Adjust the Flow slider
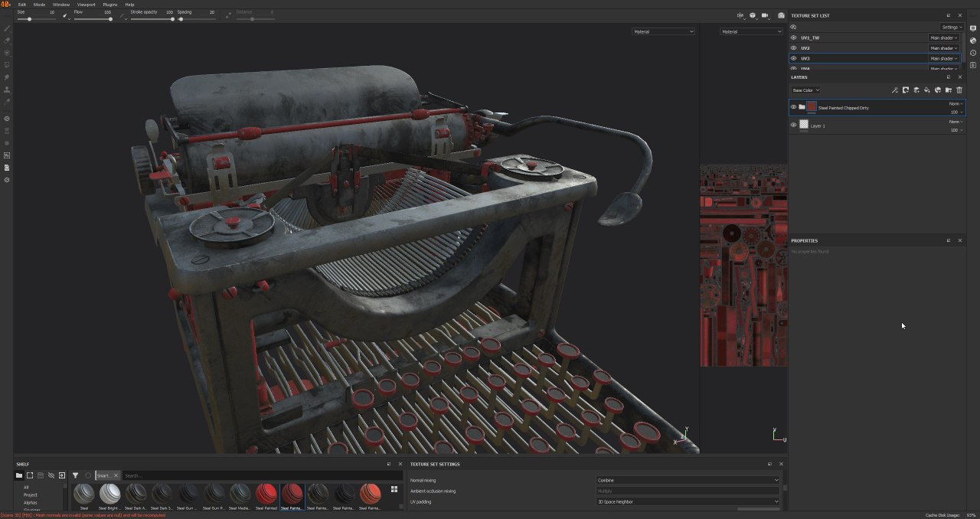Screen dimensions: 980x519 tap(93, 19)
